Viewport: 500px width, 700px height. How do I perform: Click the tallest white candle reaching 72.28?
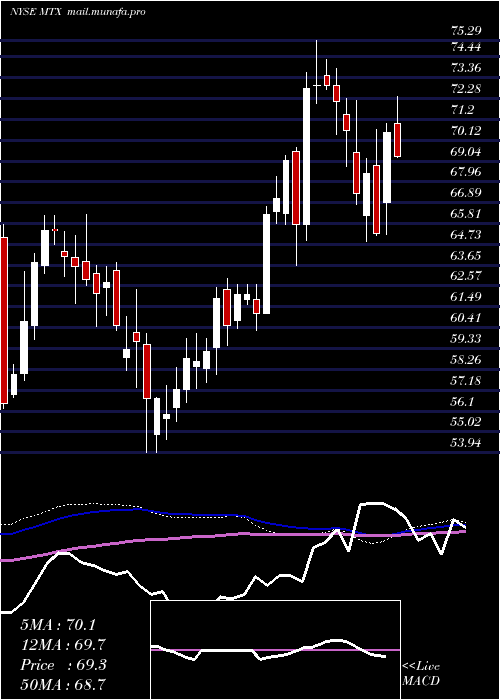(306, 156)
